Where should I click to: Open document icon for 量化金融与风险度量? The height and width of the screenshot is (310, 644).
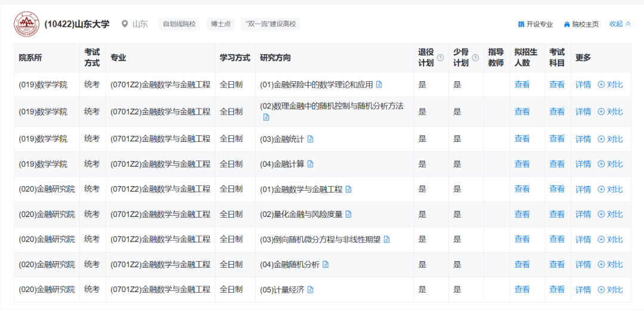click(x=349, y=215)
